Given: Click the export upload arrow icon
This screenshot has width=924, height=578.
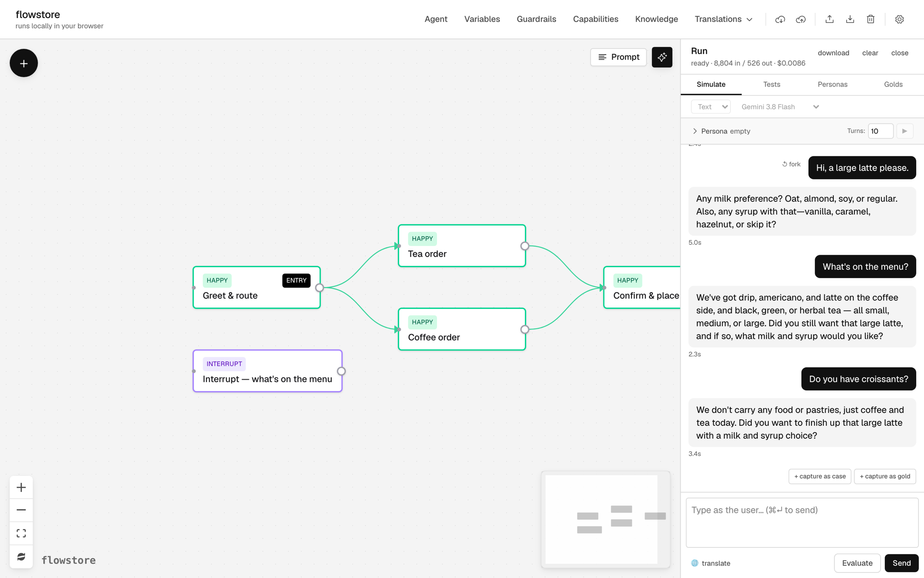Looking at the screenshot, I should pyautogui.click(x=829, y=19).
